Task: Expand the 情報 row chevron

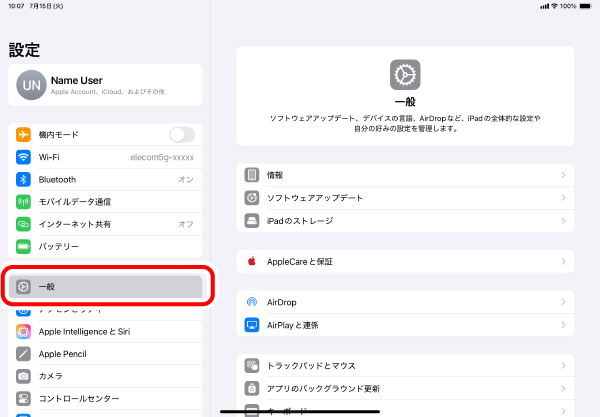Action: (x=564, y=175)
